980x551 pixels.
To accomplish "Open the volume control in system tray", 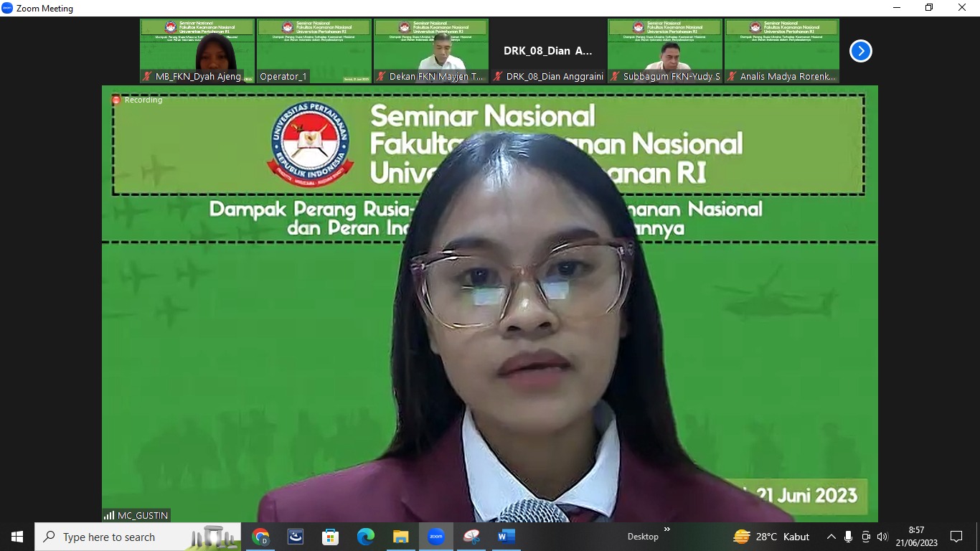I will click(x=882, y=537).
